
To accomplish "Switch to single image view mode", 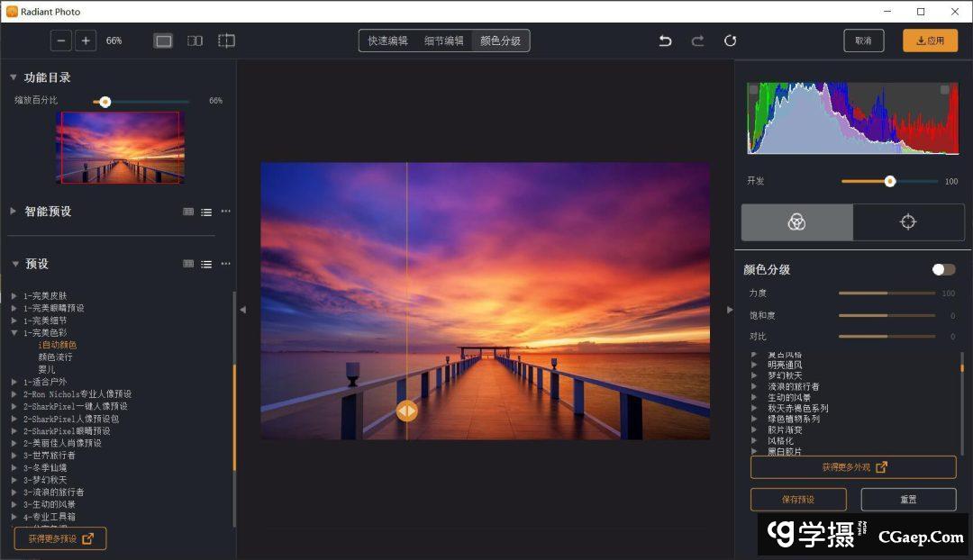I will coord(163,41).
